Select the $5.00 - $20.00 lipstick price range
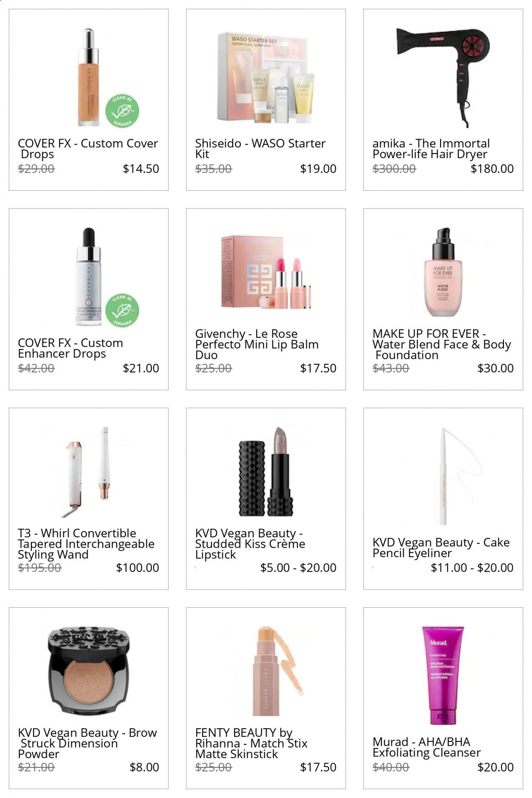The width and height of the screenshot is (532, 798). point(298,567)
